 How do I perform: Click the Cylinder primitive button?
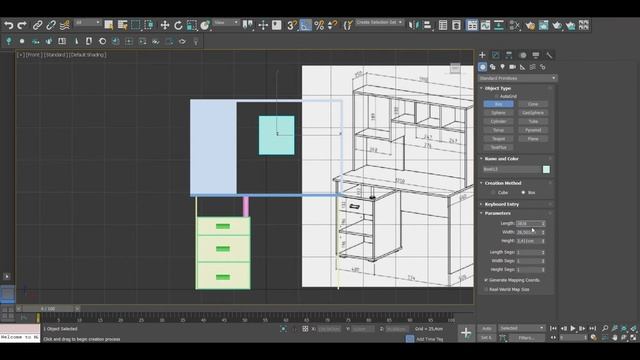[x=498, y=122]
